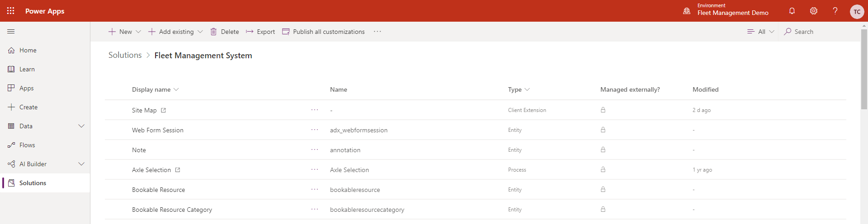Image resolution: width=868 pixels, height=224 pixels.
Task: Expand the AI Builder navigation section
Action: tap(81, 164)
